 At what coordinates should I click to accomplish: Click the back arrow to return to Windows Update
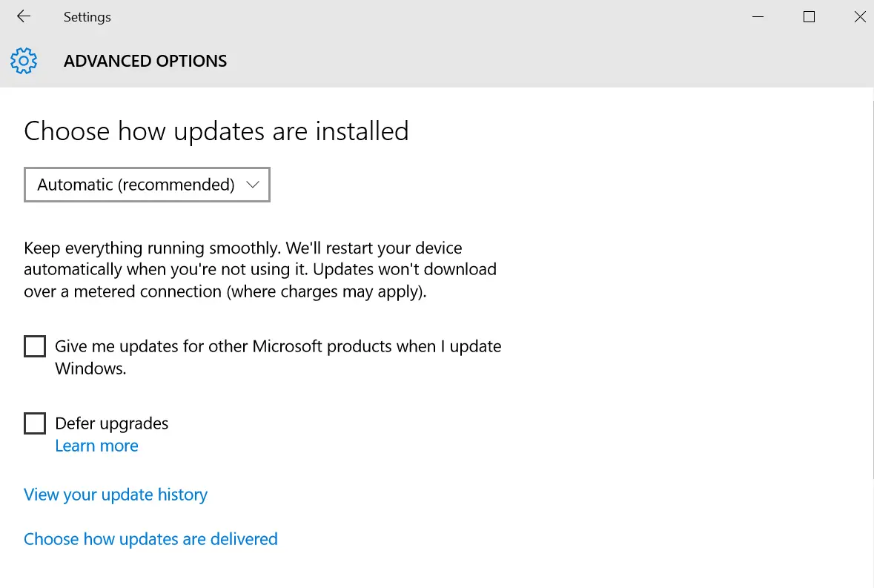tap(22, 16)
